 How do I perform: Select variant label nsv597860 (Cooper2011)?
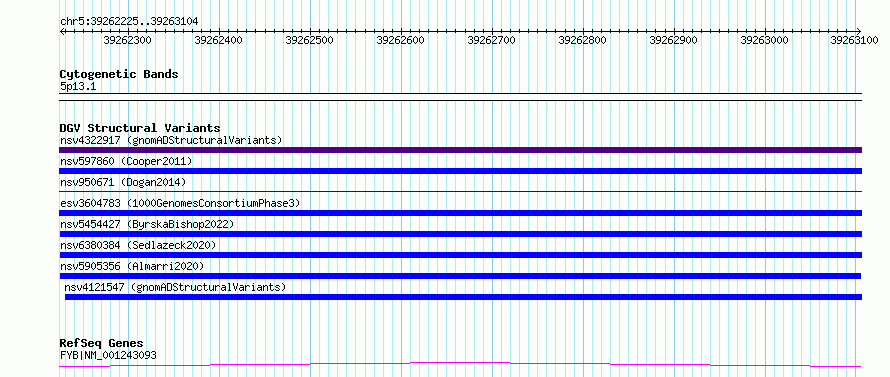pyautogui.click(x=126, y=162)
